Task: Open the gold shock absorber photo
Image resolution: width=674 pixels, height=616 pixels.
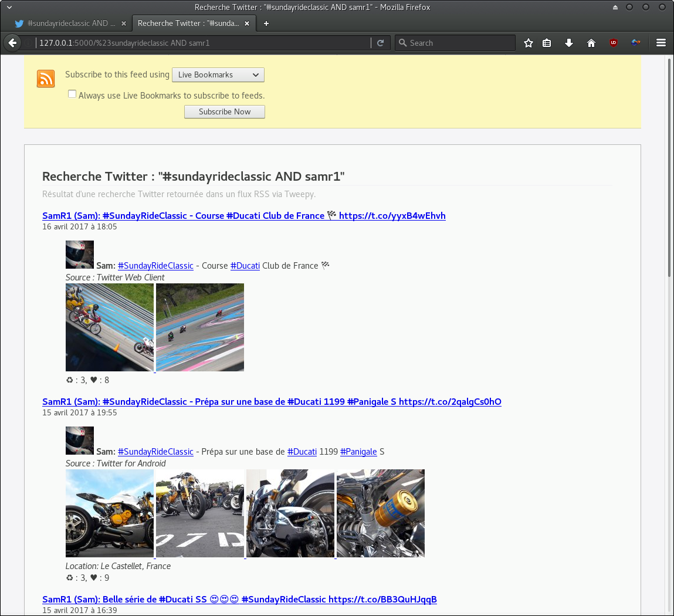Action: coord(381,513)
